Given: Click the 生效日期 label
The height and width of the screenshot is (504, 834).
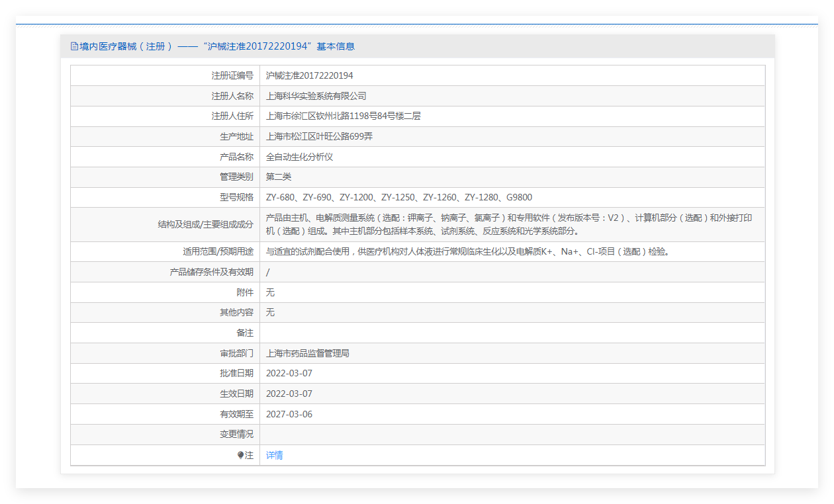Looking at the screenshot, I should (236, 394).
